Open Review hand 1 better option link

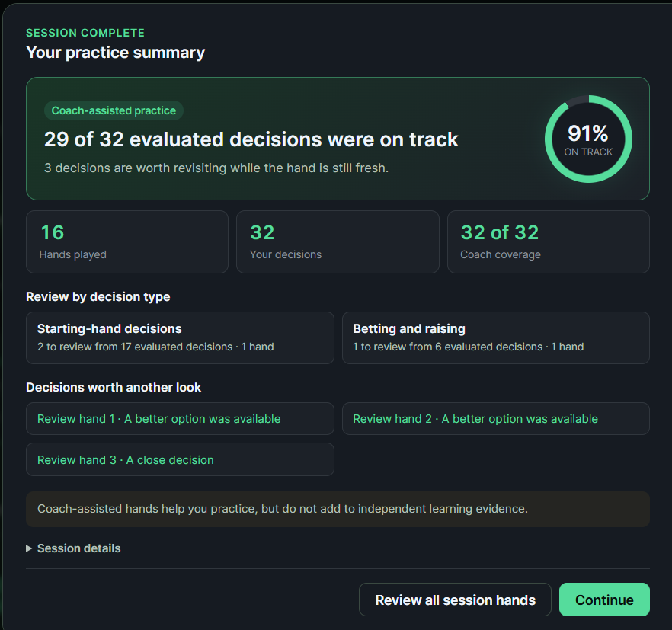(x=180, y=419)
